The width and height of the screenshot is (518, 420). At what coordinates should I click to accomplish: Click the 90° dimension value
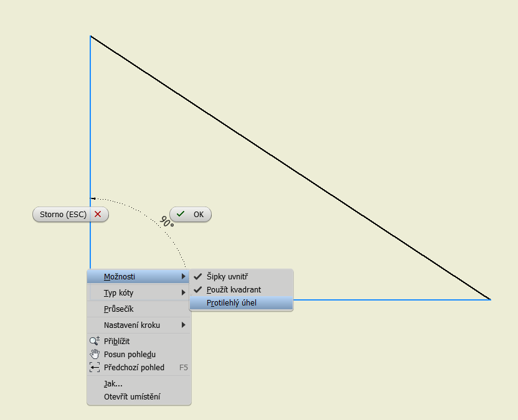tap(166, 222)
